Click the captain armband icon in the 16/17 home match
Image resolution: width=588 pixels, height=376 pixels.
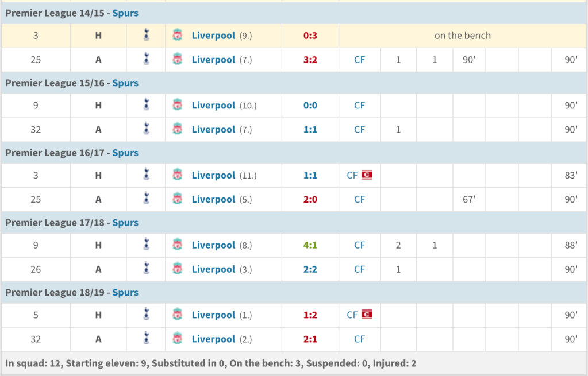point(367,175)
